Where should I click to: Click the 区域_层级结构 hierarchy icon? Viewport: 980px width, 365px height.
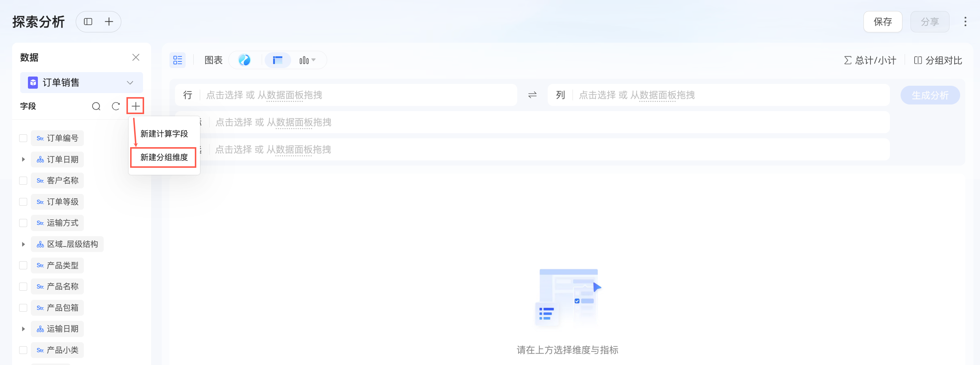coord(40,244)
